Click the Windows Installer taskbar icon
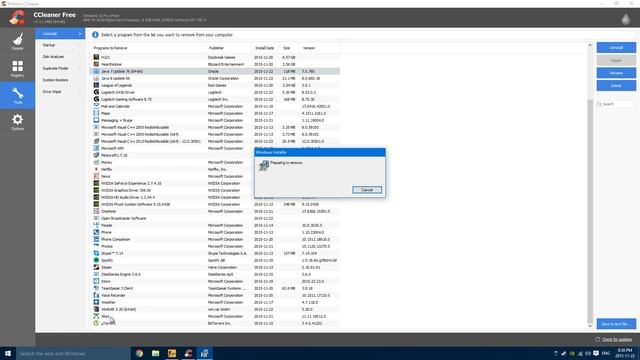Screen dimensions: 640x360 (x=204, y=353)
